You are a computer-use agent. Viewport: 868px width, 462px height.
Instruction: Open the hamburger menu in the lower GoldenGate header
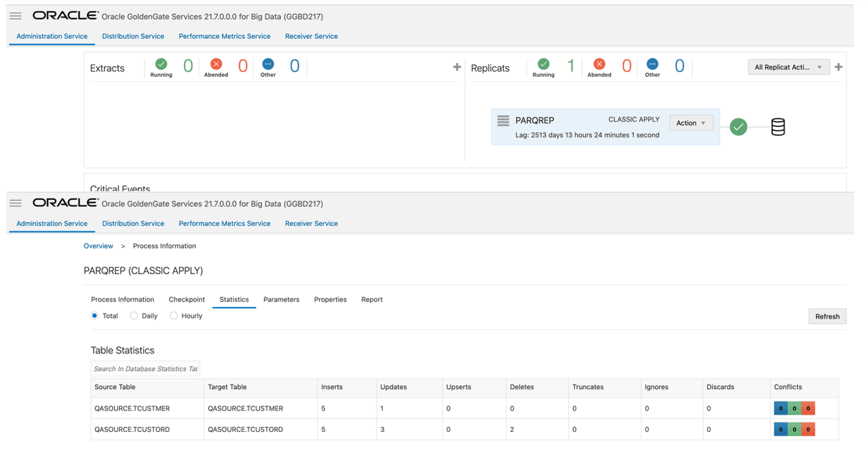coord(15,203)
